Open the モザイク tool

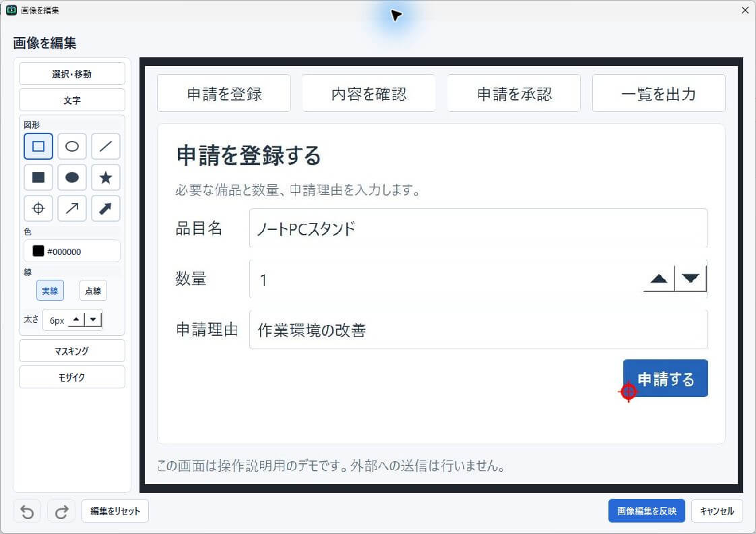(x=72, y=377)
